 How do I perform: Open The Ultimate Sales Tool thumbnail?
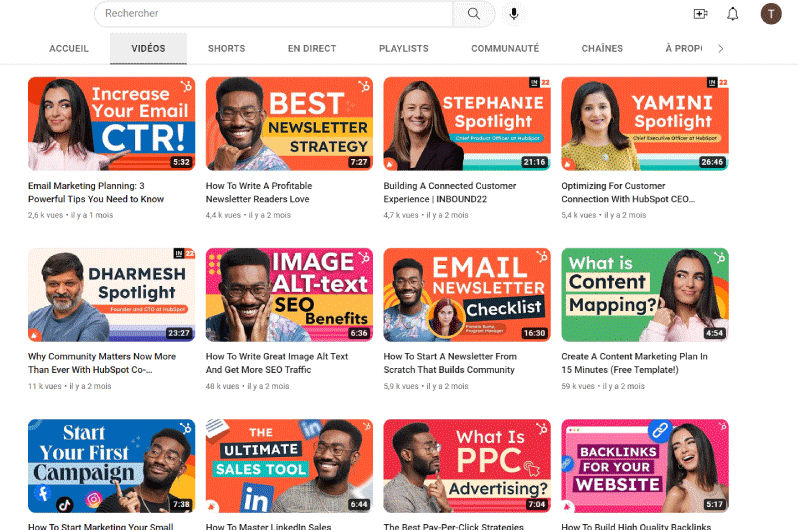(289, 466)
